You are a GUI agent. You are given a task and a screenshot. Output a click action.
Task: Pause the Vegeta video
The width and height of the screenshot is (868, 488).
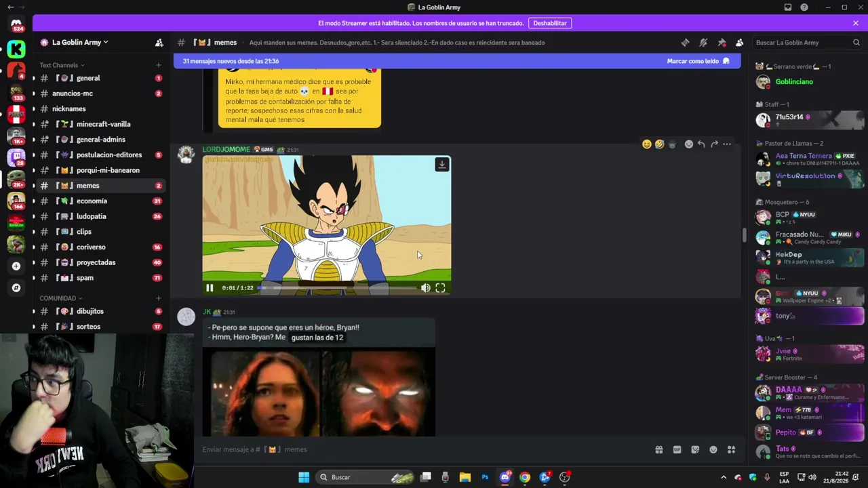(210, 288)
